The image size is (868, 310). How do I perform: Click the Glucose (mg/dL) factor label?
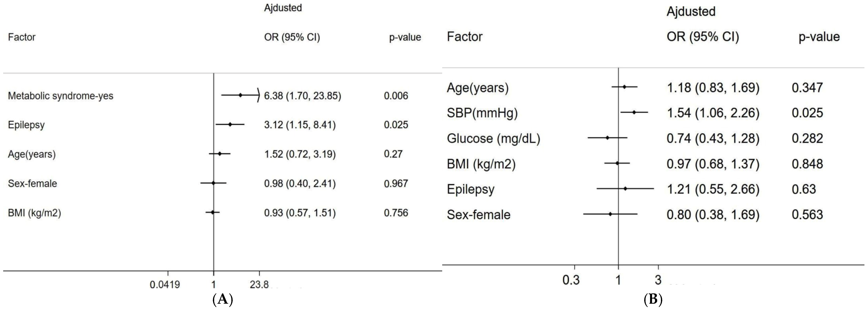click(493, 138)
